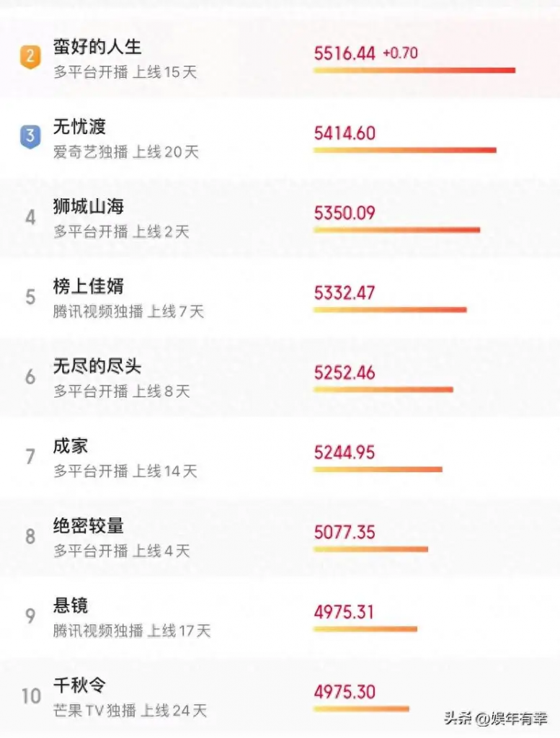Click the 5516.44 heat score
The height and width of the screenshot is (738, 560).
click(345, 53)
